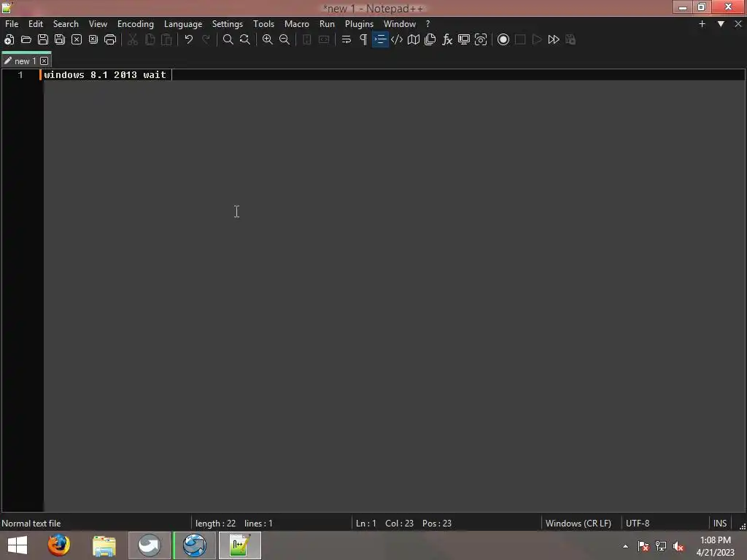Open the Run menu
The image size is (747, 560).
coord(327,24)
